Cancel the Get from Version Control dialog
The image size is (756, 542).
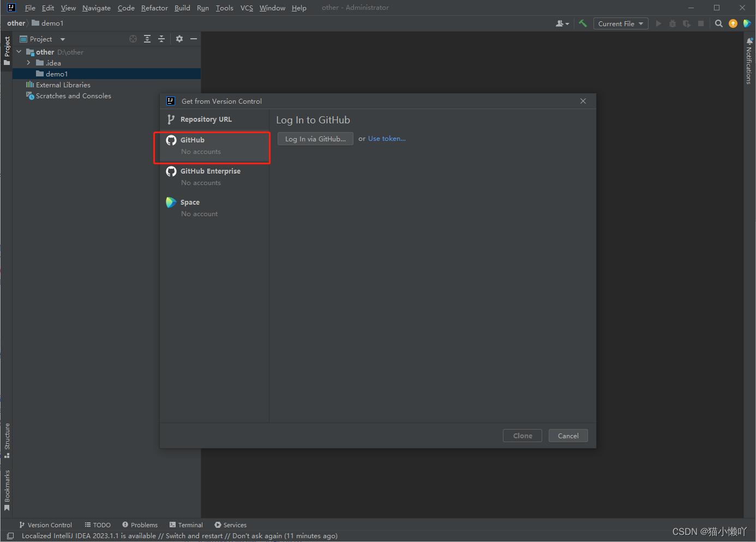click(568, 436)
